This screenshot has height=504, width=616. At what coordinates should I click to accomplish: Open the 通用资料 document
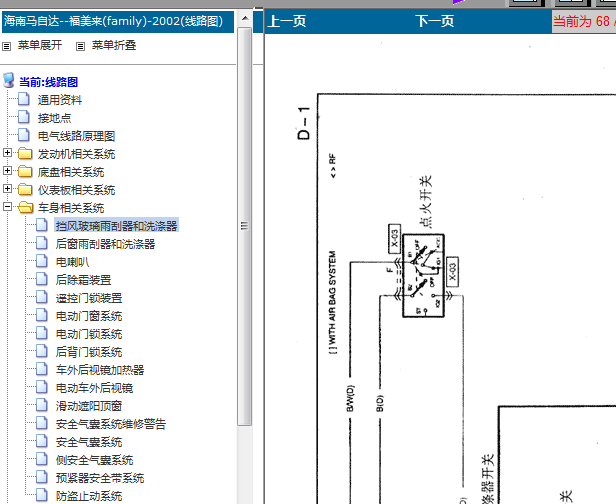[60, 100]
